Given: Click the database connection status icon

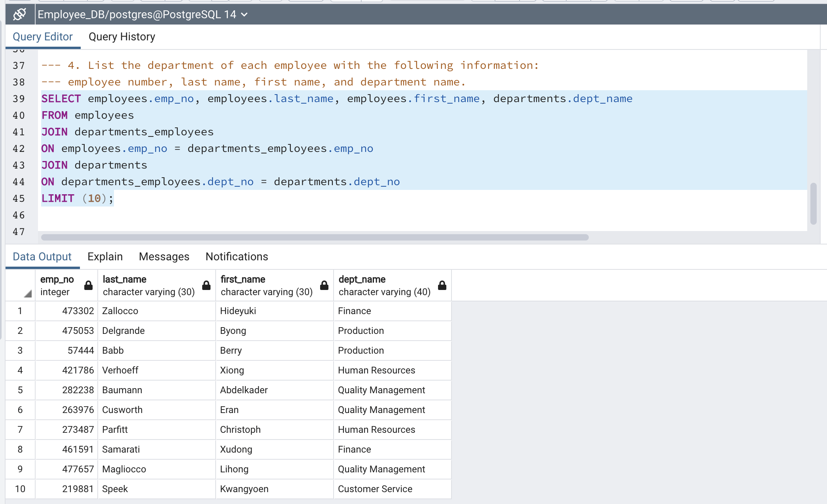Looking at the screenshot, I should pyautogui.click(x=19, y=14).
